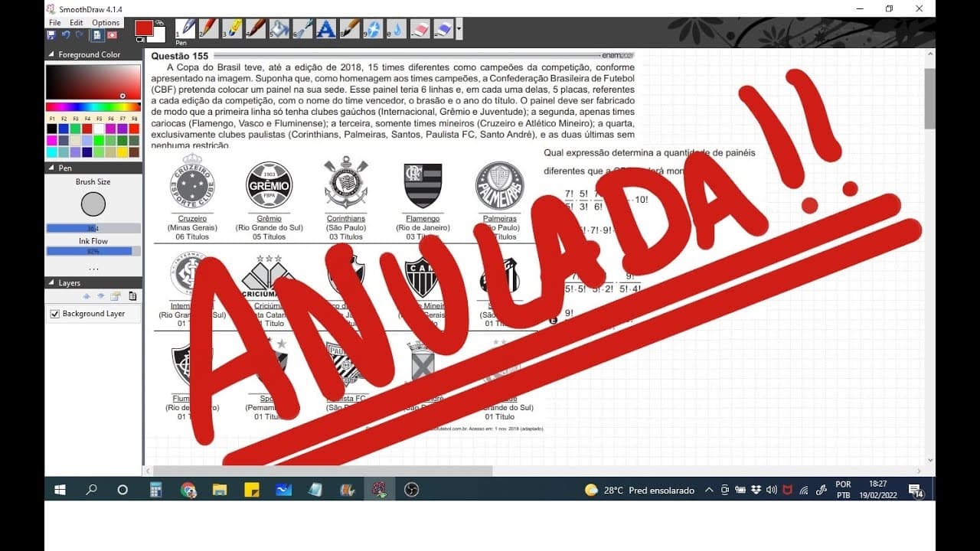Open Chrome from the taskbar
The width and height of the screenshot is (980, 551).
(x=188, y=490)
